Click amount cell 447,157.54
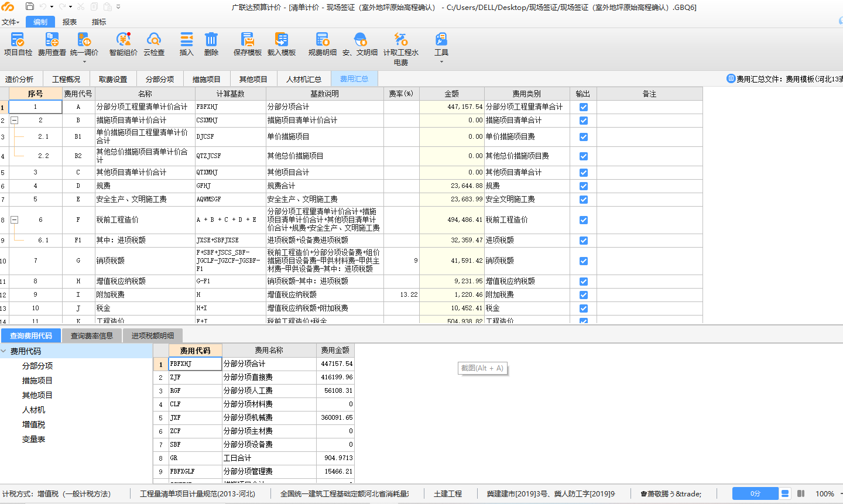 click(x=452, y=107)
